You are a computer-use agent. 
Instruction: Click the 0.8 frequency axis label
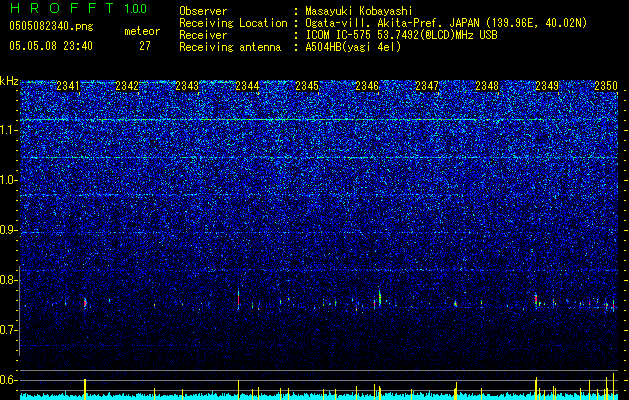[9, 280]
